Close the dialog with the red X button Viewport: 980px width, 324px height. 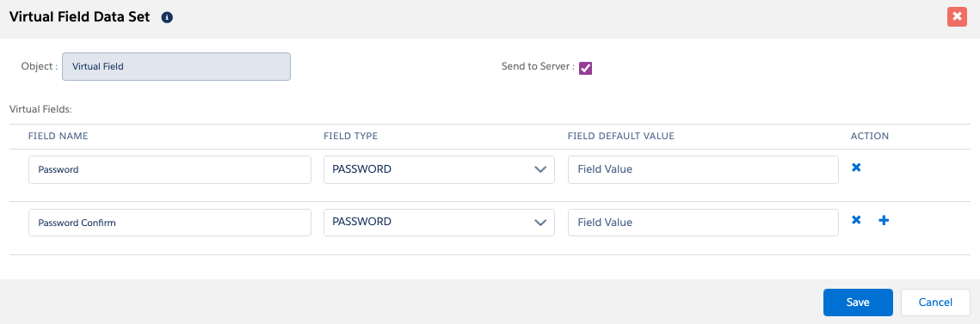957,17
